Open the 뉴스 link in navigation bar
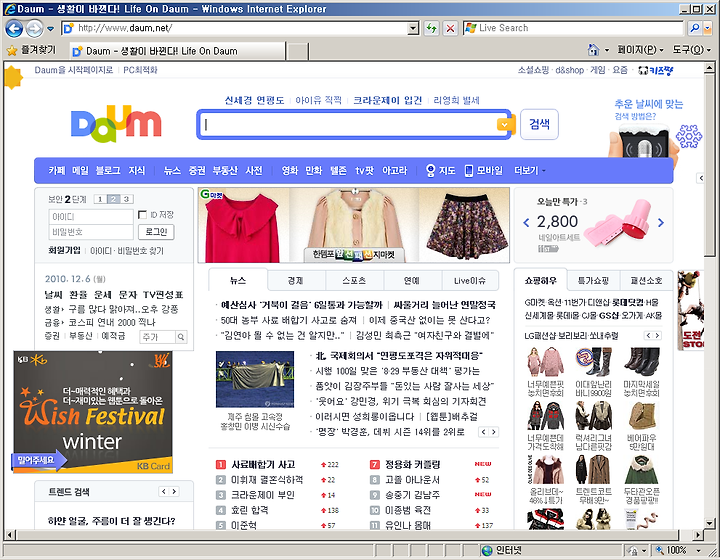720x560 pixels. coord(172,170)
